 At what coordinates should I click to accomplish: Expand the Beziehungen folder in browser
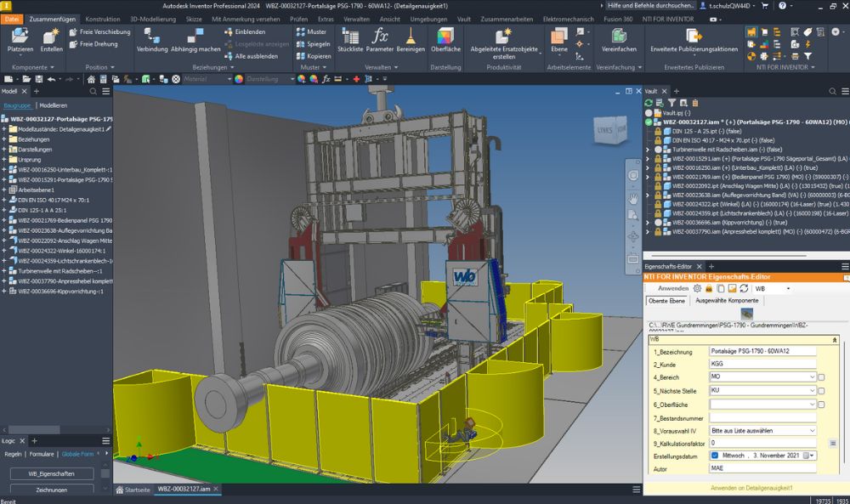(x=3, y=139)
